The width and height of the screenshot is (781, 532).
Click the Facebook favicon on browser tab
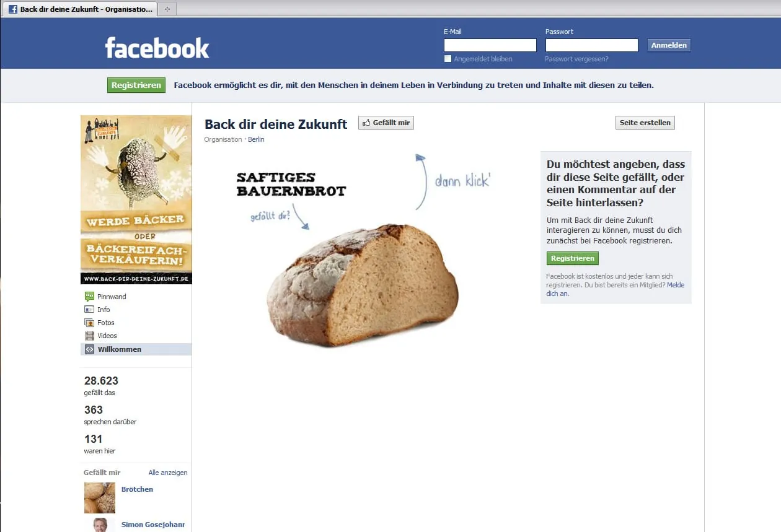point(12,9)
